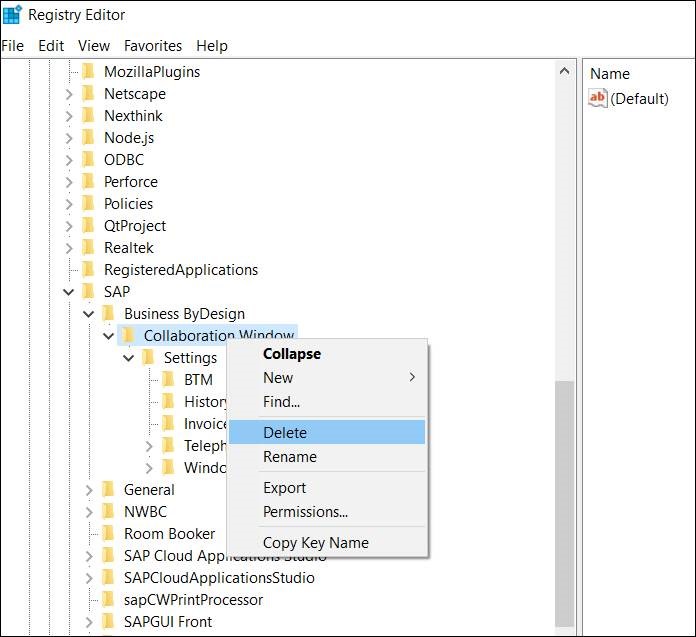696x637 pixels.
Task: Click the Perforce folder icon
Action: (89, 182)
